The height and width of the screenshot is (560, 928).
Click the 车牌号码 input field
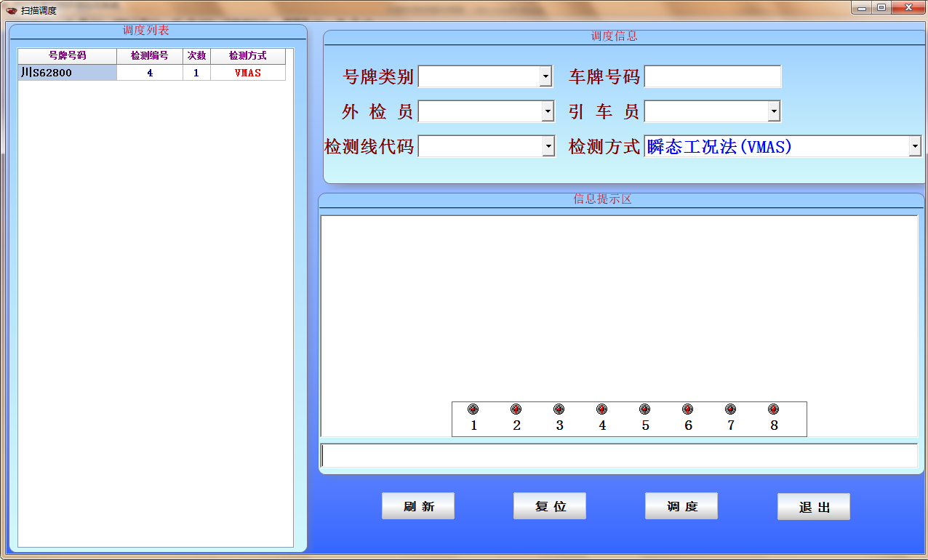(712, 76)
